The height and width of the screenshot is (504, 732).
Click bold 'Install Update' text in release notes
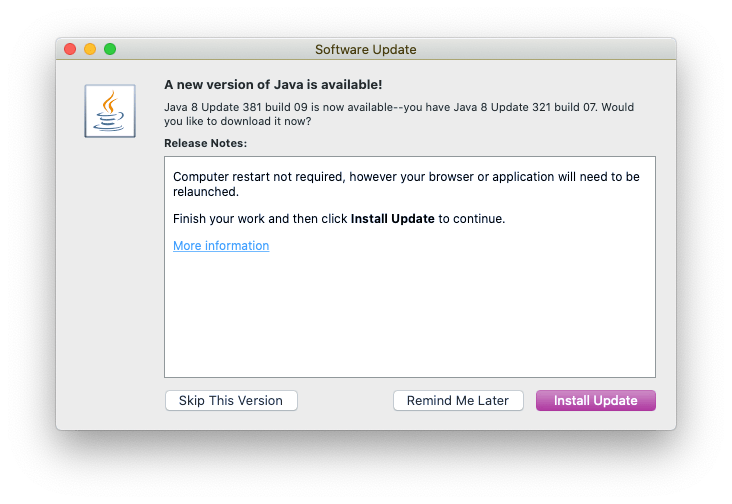[392, 218]
